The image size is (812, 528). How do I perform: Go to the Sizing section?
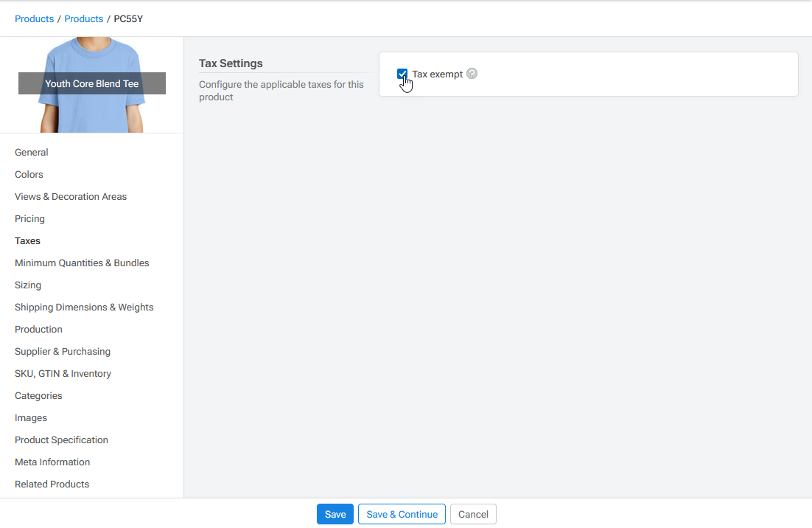[x=28, y=285]
